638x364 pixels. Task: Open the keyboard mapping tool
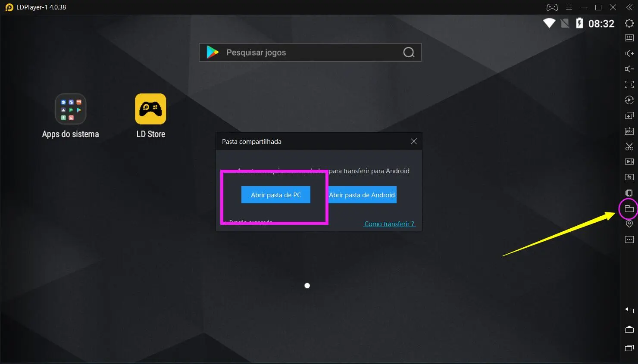(x=629, y=38)
